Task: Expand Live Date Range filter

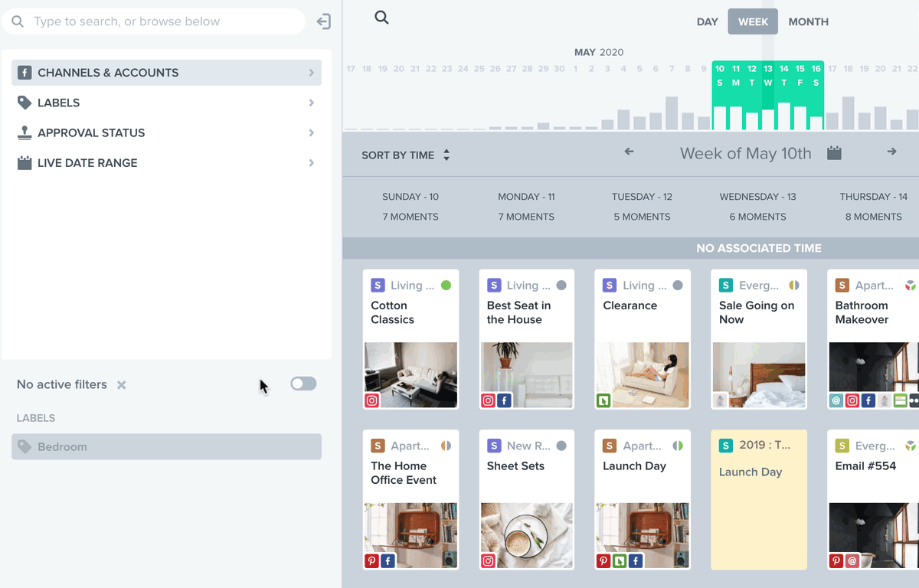Action: 166,163
